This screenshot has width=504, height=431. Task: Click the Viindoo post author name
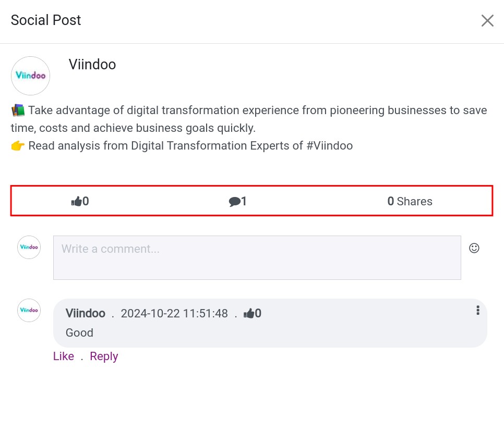click(x=92, y=65)
